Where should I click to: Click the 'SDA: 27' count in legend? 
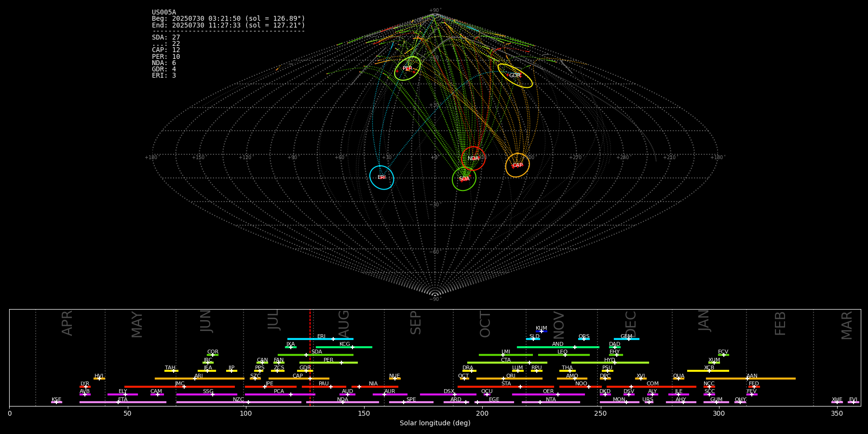pyautogui.click(x=166, y=37)
